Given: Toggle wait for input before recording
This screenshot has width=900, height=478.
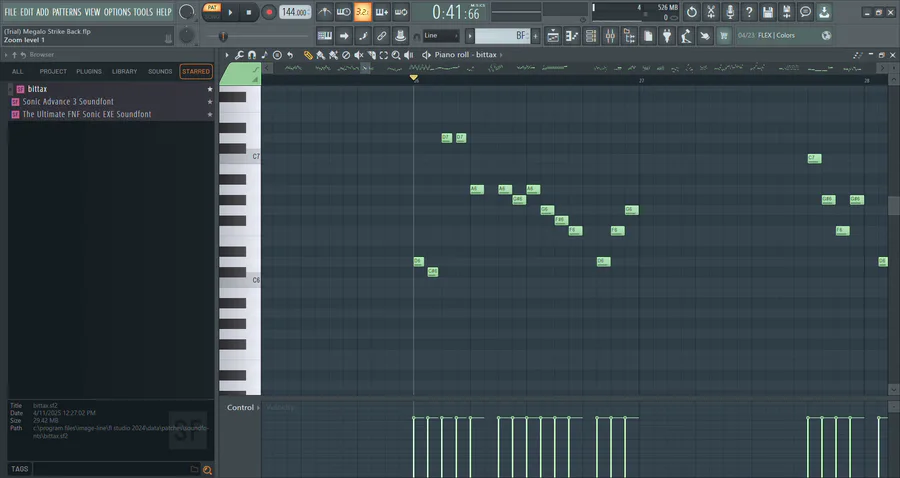Looking at the screenshot, I should pyautogui.click(x=344, y=12).
